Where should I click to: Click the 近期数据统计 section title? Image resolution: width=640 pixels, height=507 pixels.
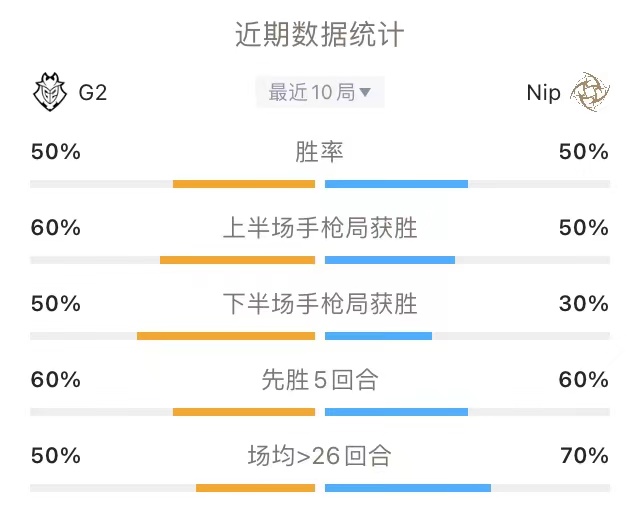320,34
